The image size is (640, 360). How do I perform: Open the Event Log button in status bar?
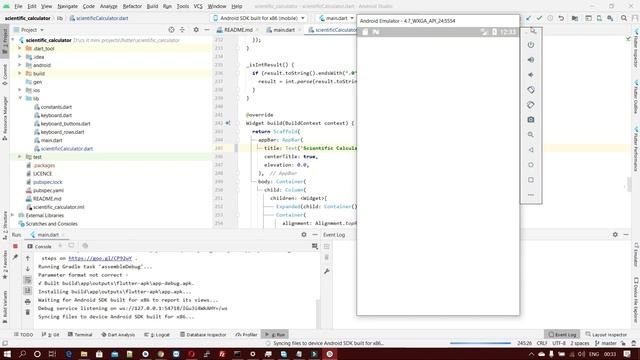coord(562,334)
